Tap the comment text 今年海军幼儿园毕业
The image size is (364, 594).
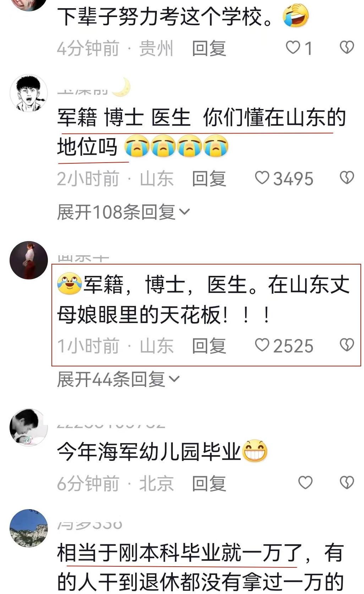pos(149,452)
